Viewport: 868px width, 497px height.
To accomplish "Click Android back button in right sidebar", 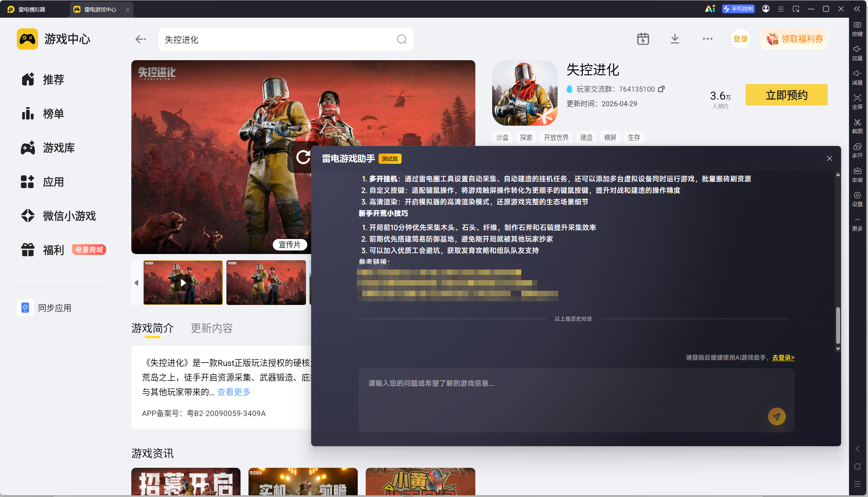I will [x=857, y=449].
